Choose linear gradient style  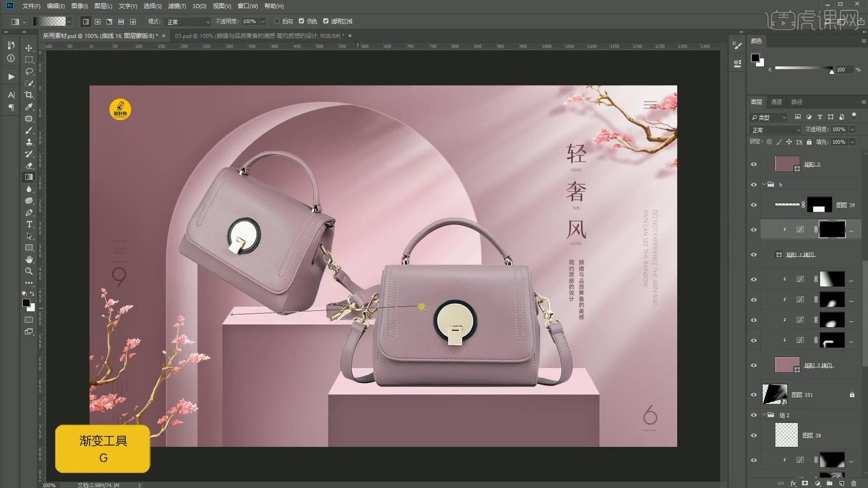(x=85, y=21)
